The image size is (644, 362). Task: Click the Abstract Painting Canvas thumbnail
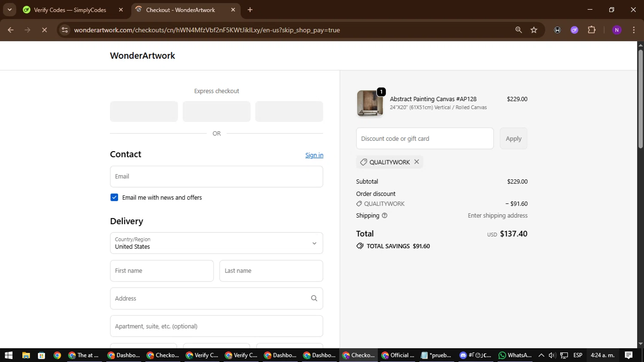(370, 103)
